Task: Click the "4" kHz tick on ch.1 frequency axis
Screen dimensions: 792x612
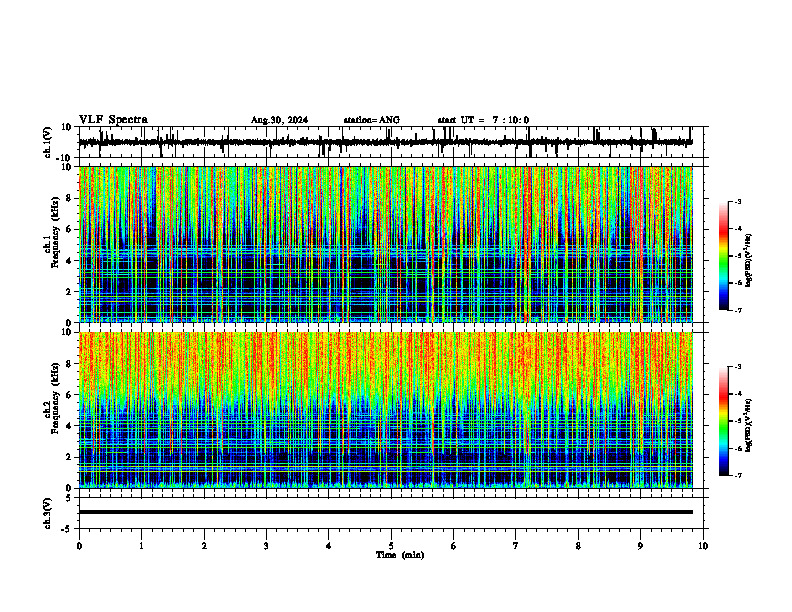Action: pyautogui.click(x=70, y=261)
